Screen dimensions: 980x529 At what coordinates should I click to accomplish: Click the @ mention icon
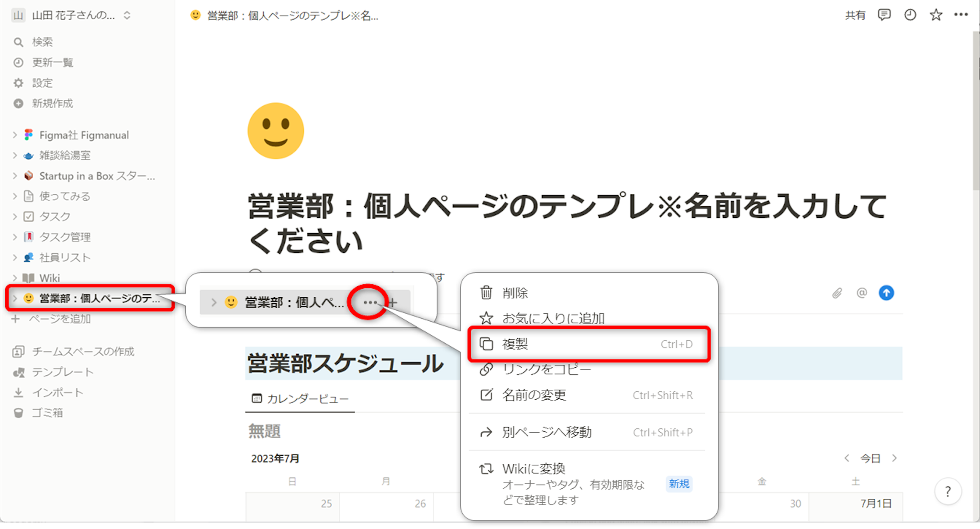(x=861, y=293)
